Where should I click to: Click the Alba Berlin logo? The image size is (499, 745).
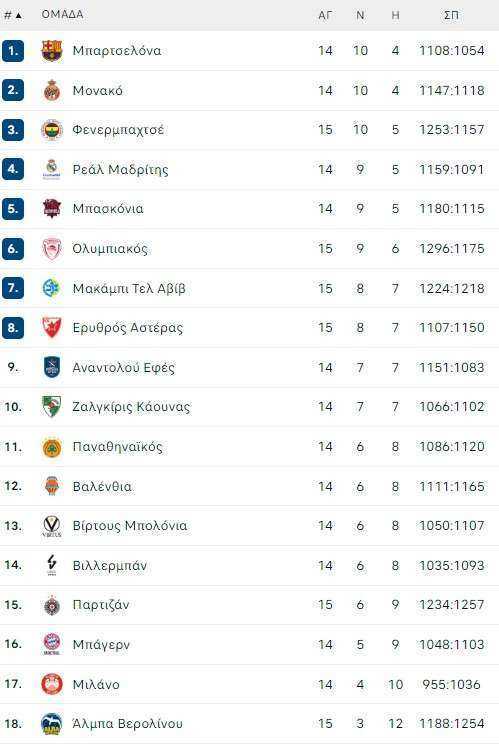(x=51, y=724)
